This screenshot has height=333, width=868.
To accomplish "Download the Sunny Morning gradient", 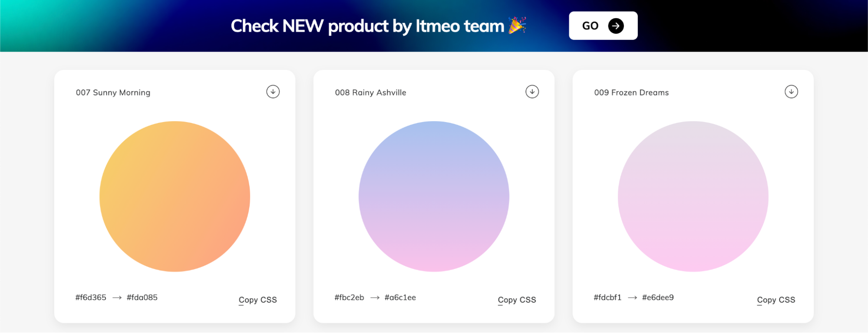I will [273, 92].
